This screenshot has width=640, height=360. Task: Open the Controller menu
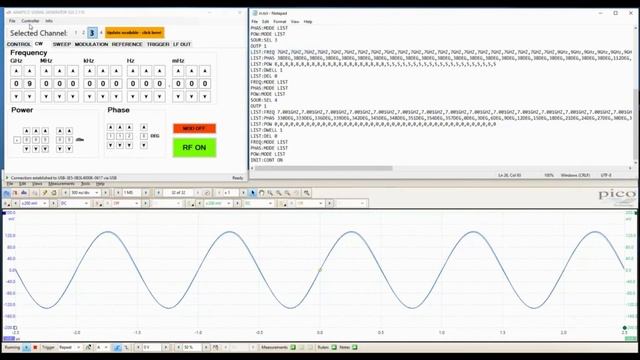[x=30, y=21]
